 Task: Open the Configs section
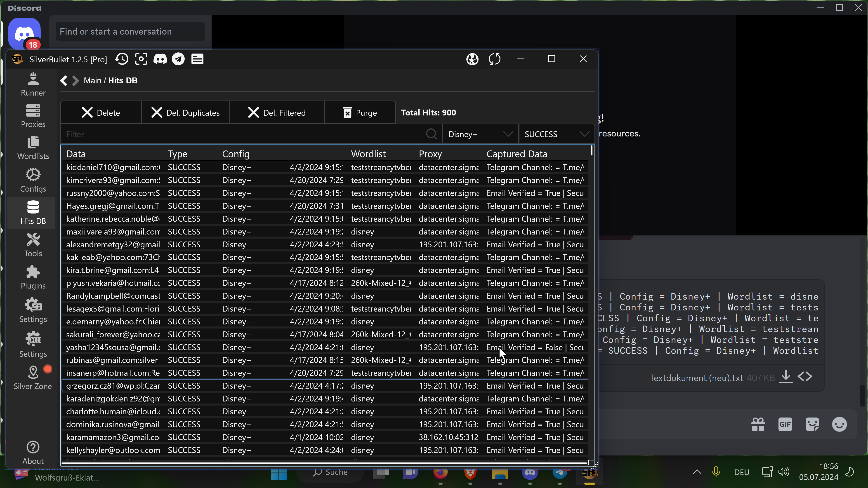(x=33, y=181)
